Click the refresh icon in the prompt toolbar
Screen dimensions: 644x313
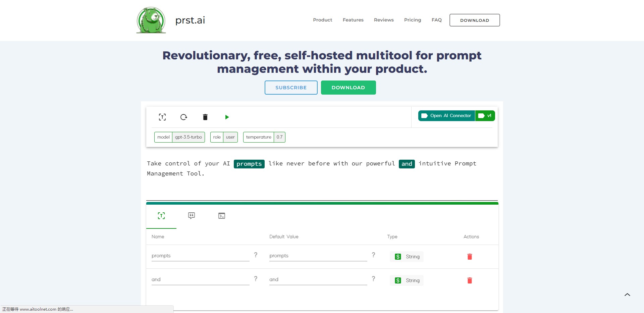coord(183,117)
